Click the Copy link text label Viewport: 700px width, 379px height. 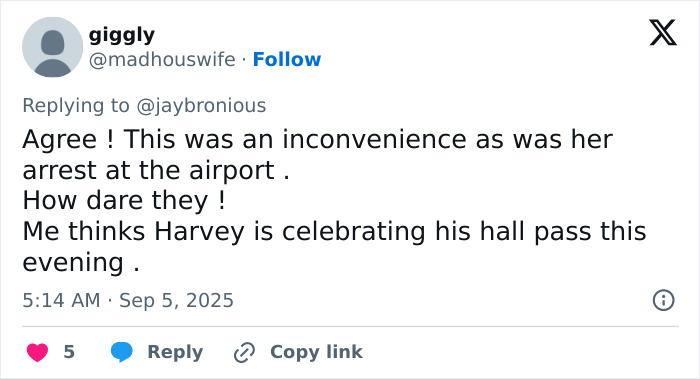pyautogui.click(x=316, y=352)
